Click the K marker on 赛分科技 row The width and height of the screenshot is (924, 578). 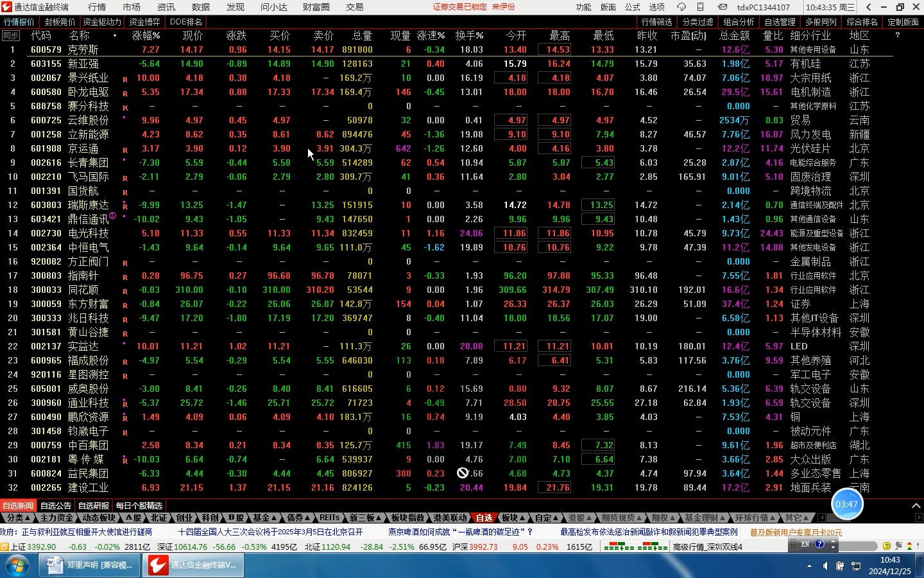[x=125, y=108]
